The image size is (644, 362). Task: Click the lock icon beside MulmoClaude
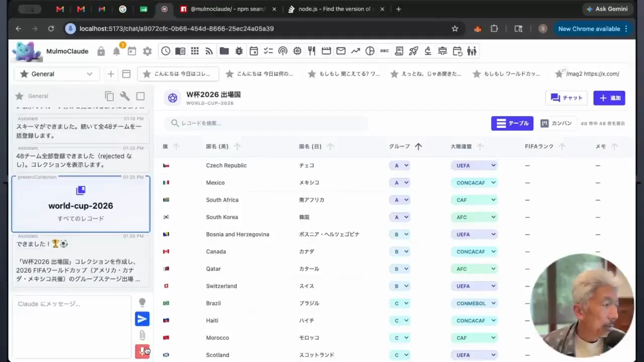(x=101, y=51)
